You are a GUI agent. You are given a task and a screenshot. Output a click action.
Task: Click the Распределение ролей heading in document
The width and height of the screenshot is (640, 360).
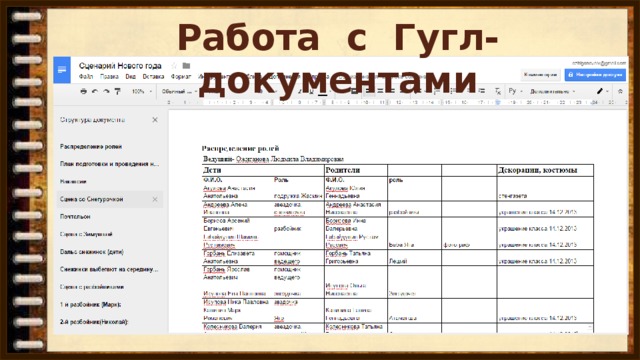[x=240, y=149]
